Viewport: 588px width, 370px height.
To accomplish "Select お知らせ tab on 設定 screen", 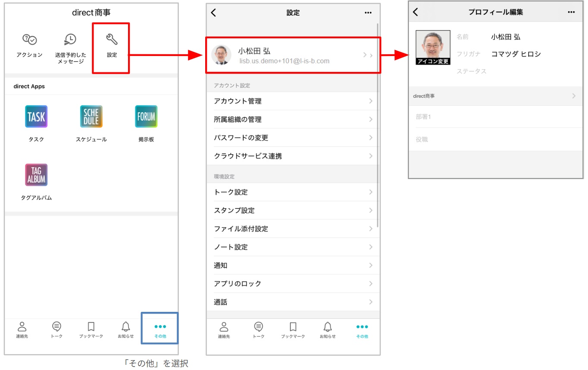I will (x=328, y=330).
